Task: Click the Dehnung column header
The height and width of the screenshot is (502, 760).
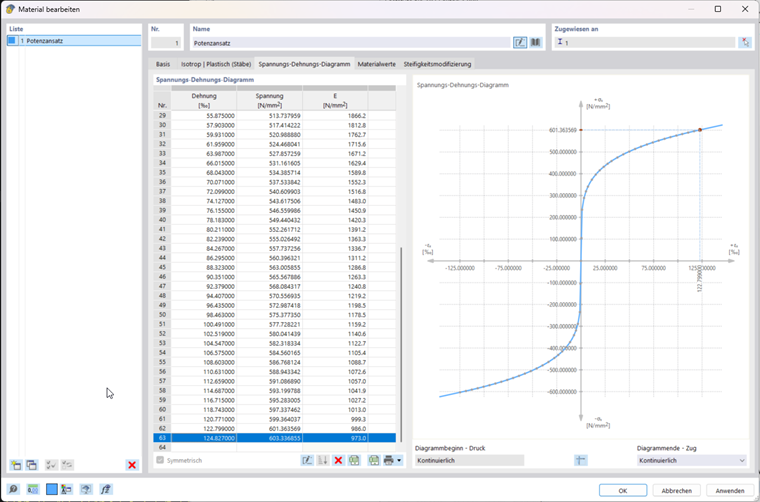Action: point(204,100)
